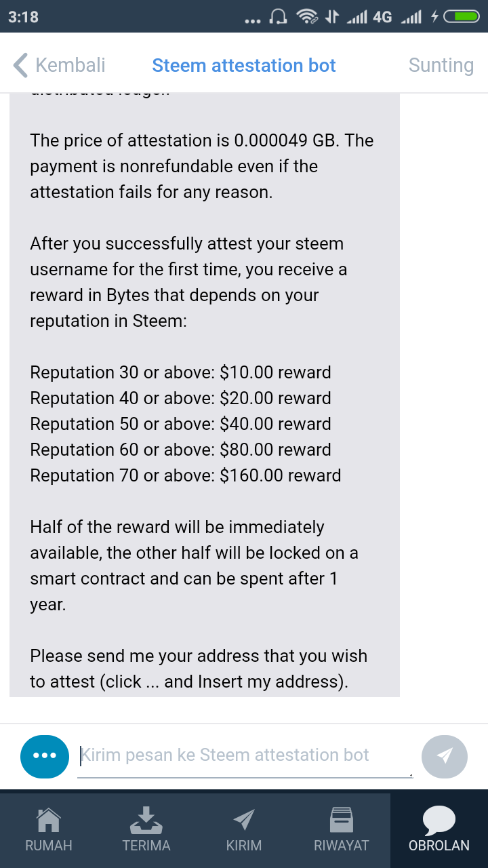
Task: Go back using Kembali label
Action: 70,65
